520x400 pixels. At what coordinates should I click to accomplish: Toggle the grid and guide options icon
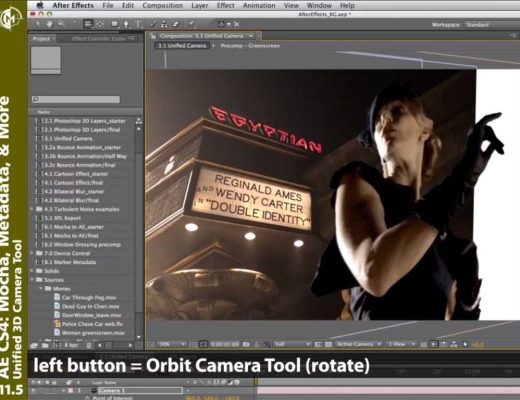(x=194, y=344)
